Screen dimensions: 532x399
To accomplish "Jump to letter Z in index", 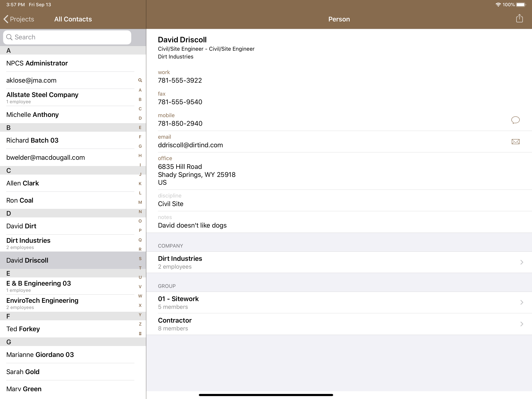I will click(x=140, y=324).
